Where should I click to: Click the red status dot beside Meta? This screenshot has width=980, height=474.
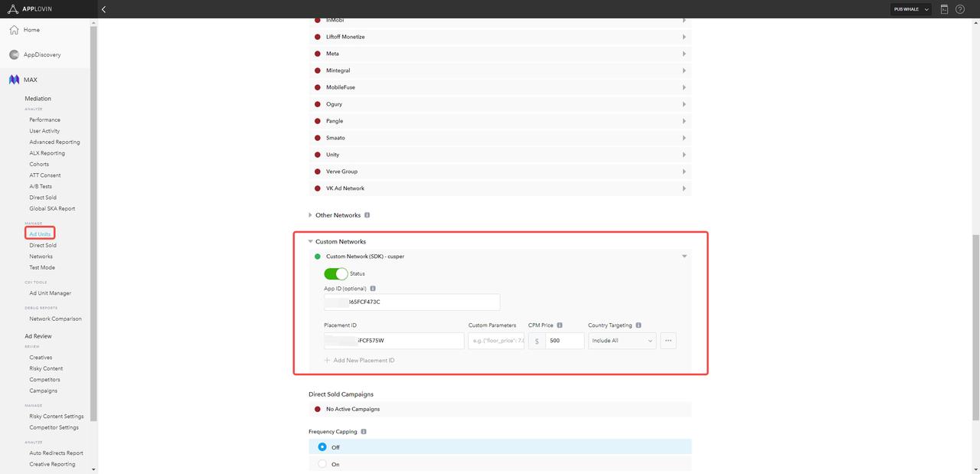pyautogui.click(x=318, y=54)
